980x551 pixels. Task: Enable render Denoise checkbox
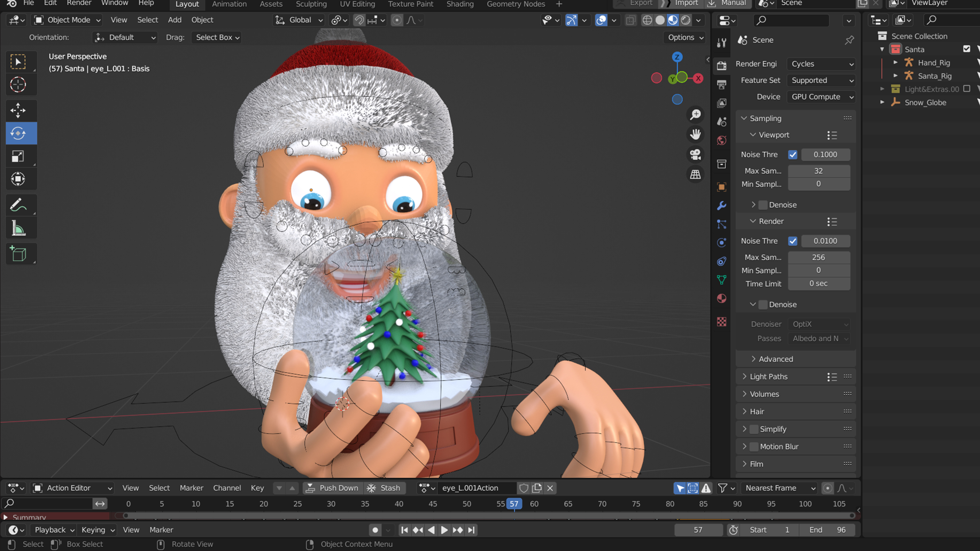[x=763, y=305]
